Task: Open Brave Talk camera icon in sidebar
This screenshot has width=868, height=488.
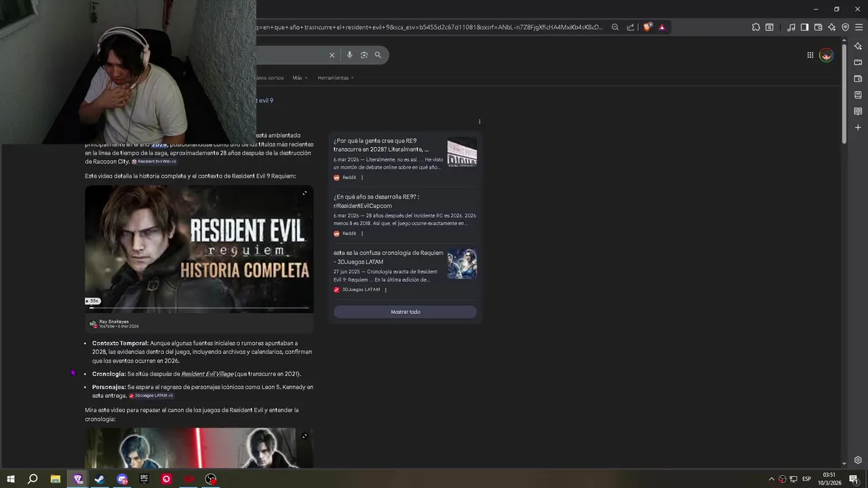Action: pyautogui.click(x=858, y=62)
